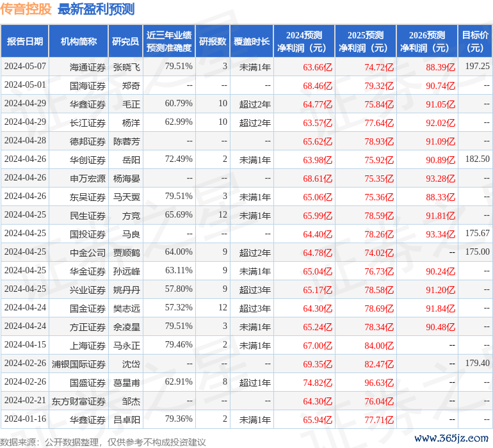Select 93.28亿 forecast value

pos(440,179)
